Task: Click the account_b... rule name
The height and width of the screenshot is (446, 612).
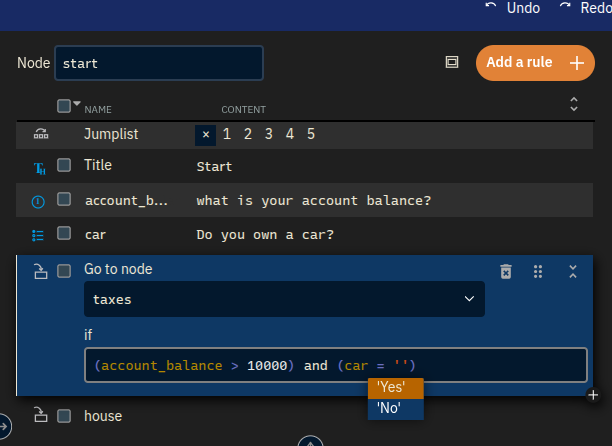Action: [126, 201]
